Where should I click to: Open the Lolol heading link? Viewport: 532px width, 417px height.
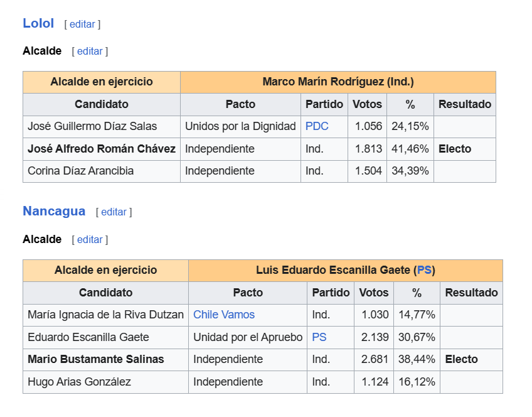point(38,23)
